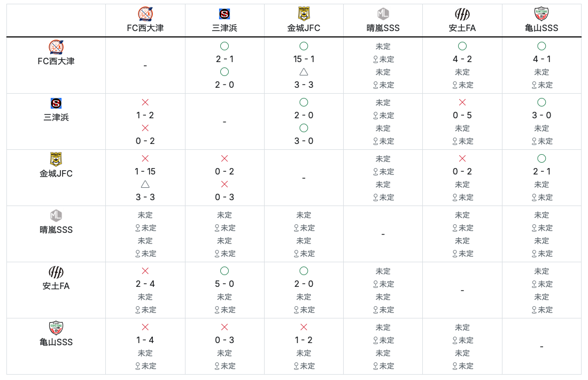This screenshot has width=588, height=380.
Task: Select FC西大津 team name in column header
Action: click(145, 28)
